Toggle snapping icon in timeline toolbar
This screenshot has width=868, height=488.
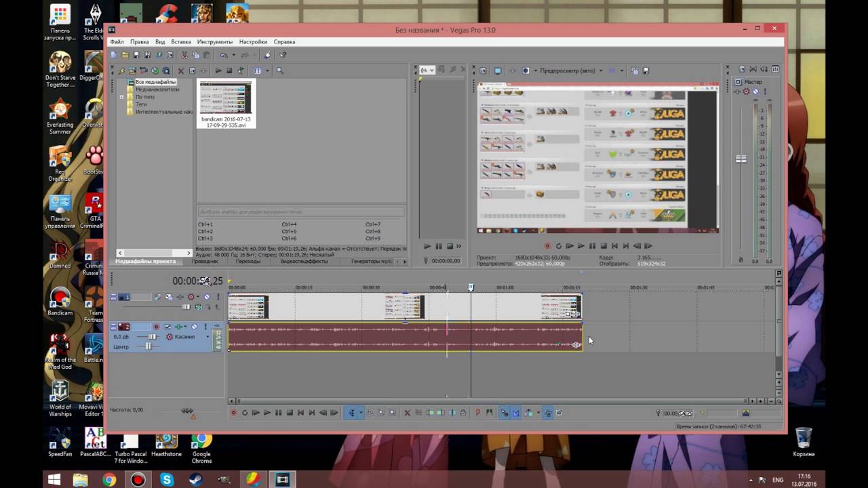point(504,412)
